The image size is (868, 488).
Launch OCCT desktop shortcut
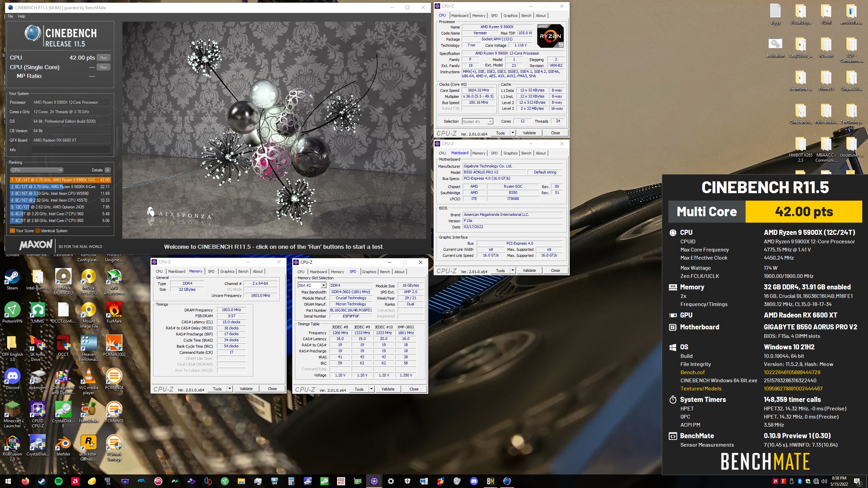point(63,346)
